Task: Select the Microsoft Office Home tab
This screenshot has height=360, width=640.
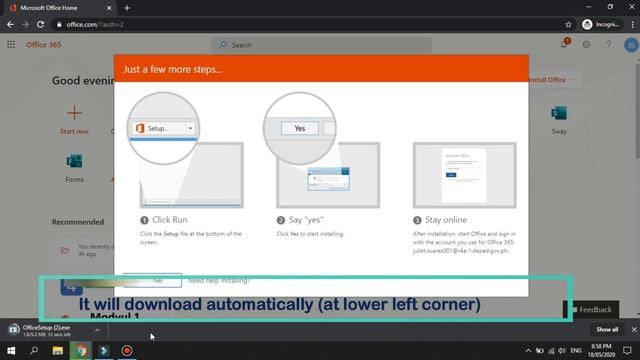Action: (x=59, y=8)
